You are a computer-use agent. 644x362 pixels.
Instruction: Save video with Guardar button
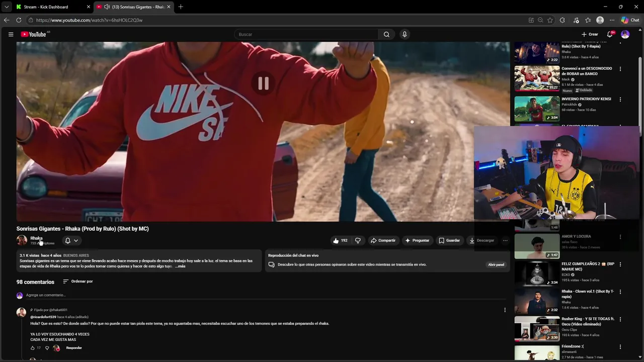click(449, 240)
